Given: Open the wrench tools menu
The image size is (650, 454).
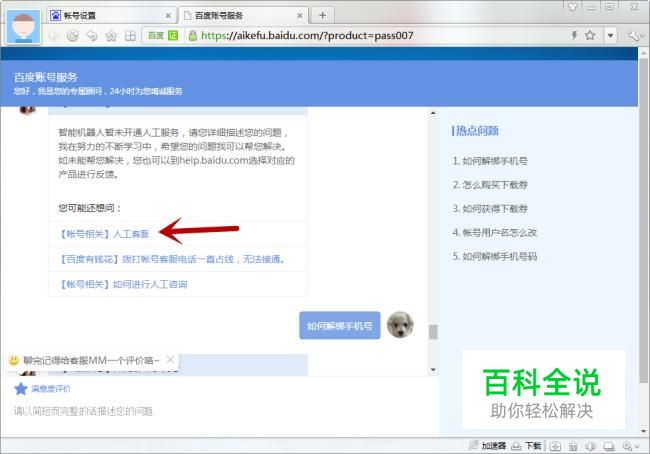Looking at the screenshot, I should coord(635,36).
